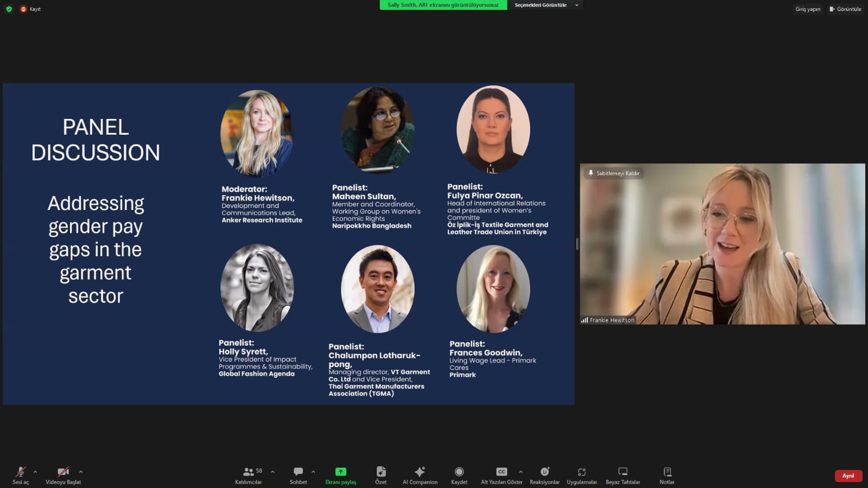Image resolution: width=868 pixels, height=488 pixels.
Task: Expand participants options arrow beside Katılımcılar
Action: (x=273, y=472)
